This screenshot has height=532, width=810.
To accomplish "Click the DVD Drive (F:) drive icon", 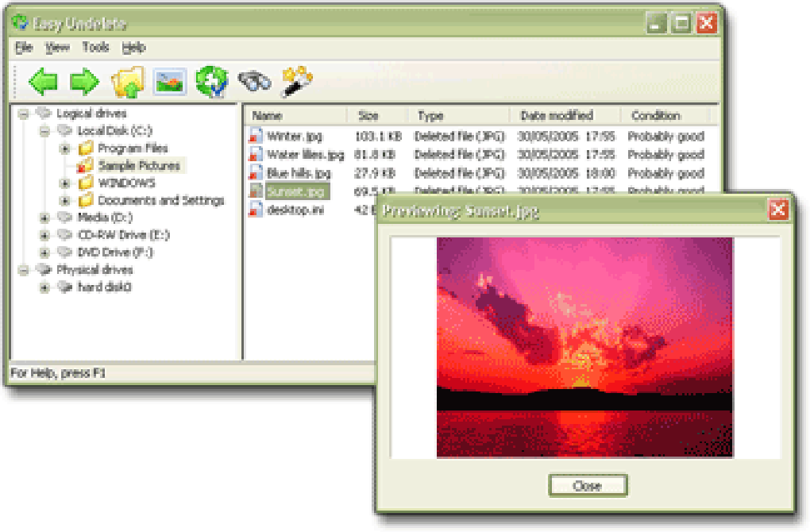I will (64, 252).
